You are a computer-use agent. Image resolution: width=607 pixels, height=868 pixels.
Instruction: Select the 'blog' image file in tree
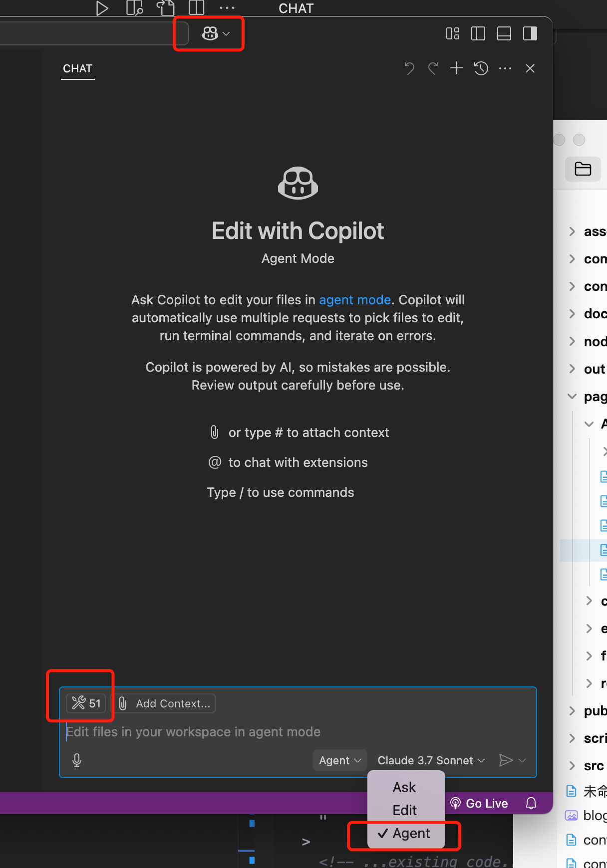(585, 815)
